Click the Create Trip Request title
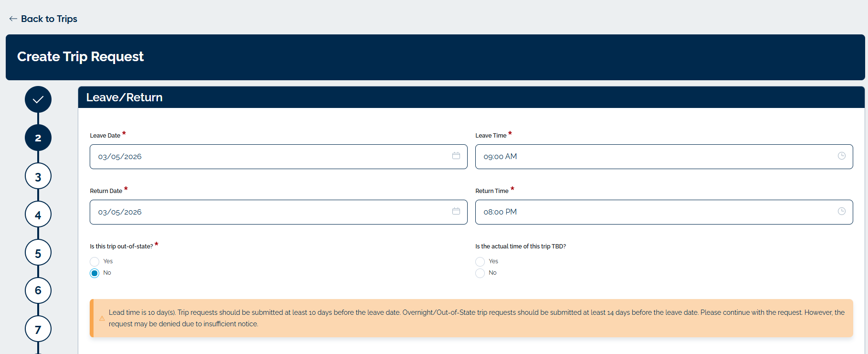The image size is (868, 354). 80,56
